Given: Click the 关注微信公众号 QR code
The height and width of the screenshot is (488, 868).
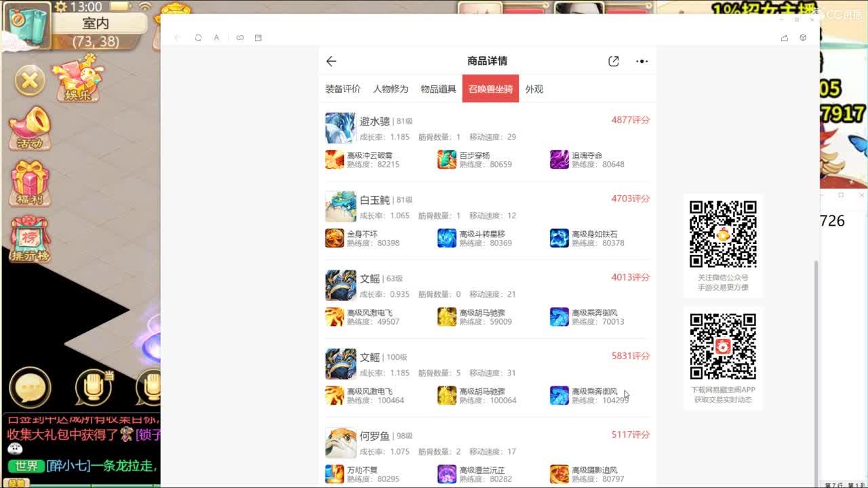Looking at the screenshot, I should [x=724, y=234].
